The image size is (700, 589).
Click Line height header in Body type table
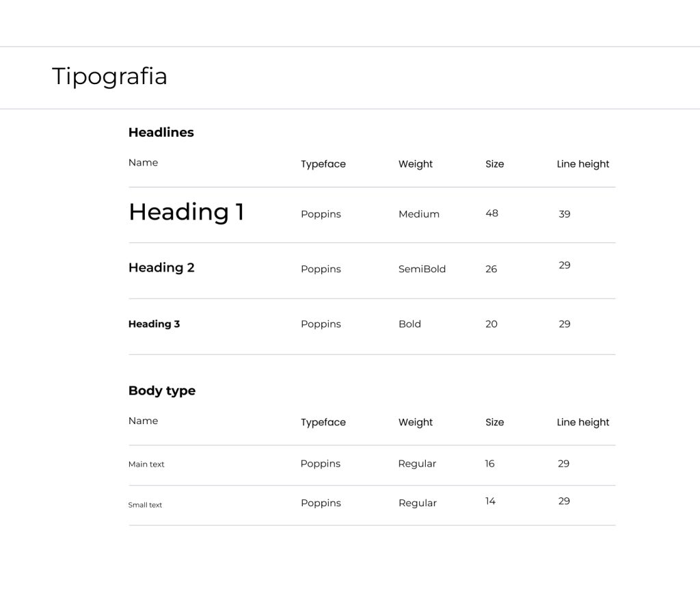[583, 423]
